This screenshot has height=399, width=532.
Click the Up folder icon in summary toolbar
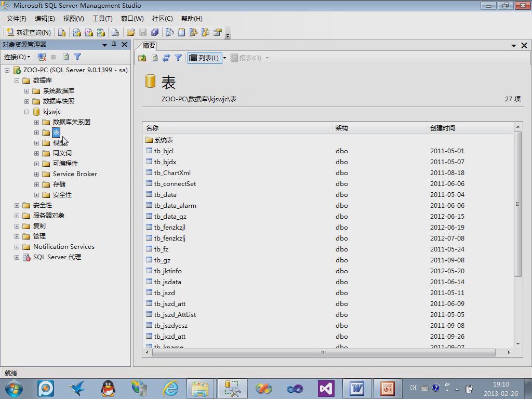(142, 58)
